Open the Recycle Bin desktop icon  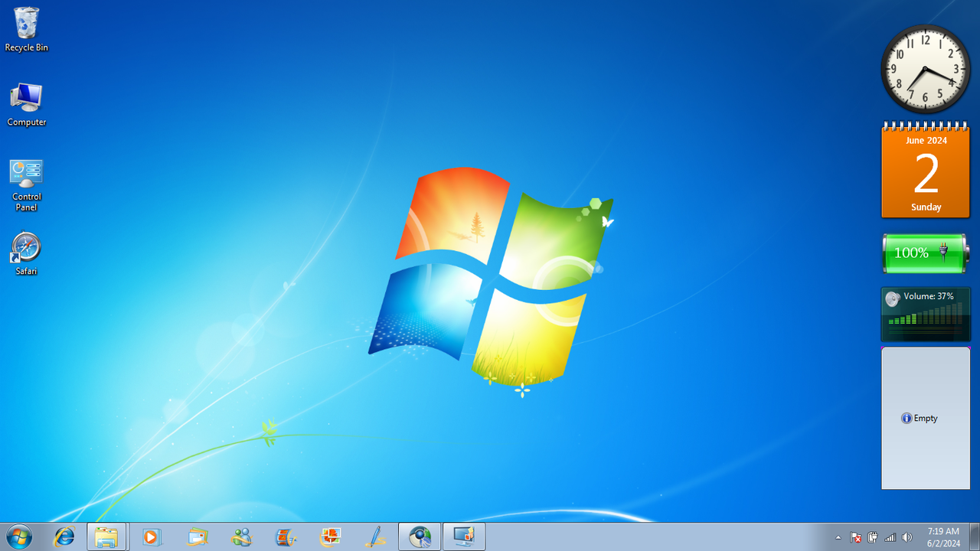[26, 30]
